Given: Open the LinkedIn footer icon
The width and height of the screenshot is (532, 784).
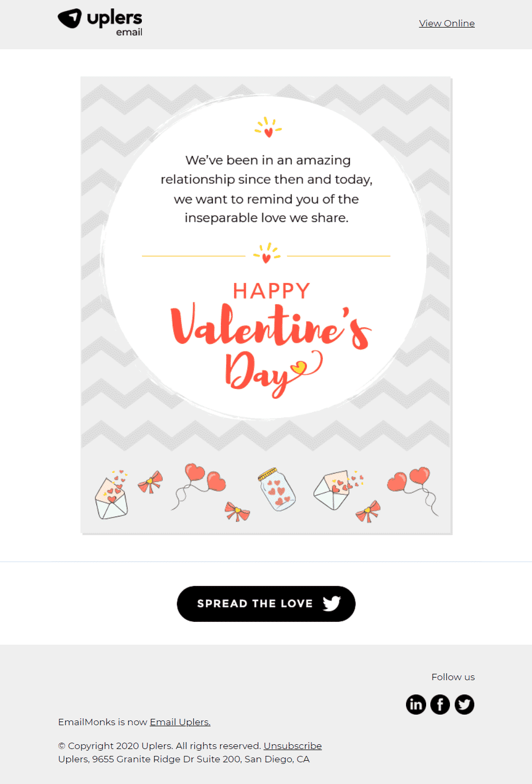Looking at the screenshot, I should coord(416,705).
